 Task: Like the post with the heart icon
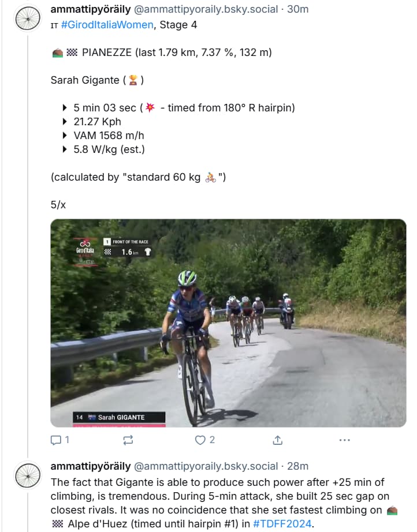tap(200, 440)
